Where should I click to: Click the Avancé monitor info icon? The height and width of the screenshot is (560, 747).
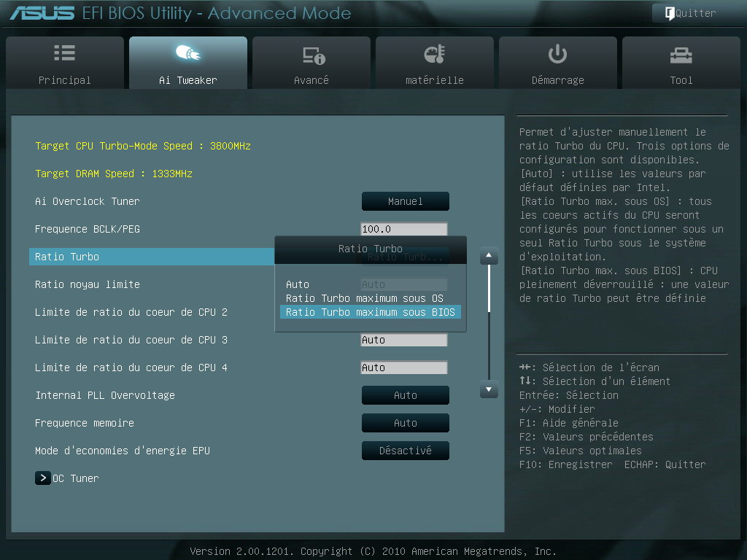point(314,55)
